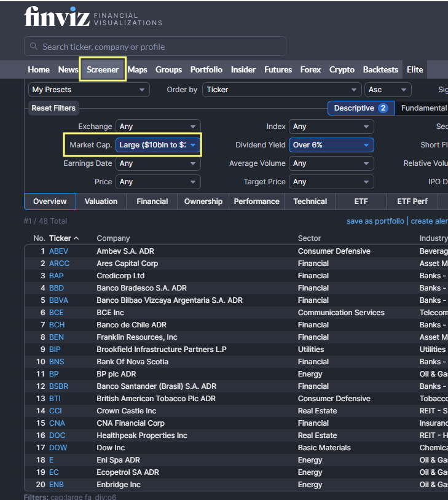This screenshot has height=500, width=448.
Task: Go to the Screener page
Action: (x=103, y=69)
